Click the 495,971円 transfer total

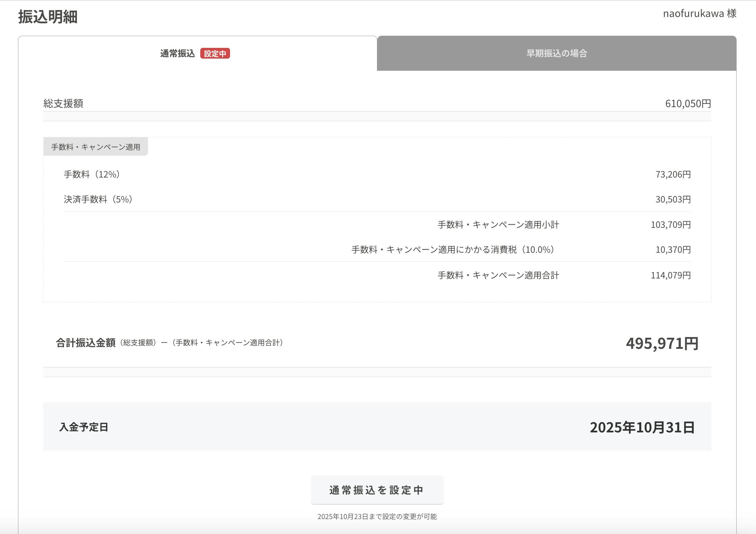[x=662, y=343]
